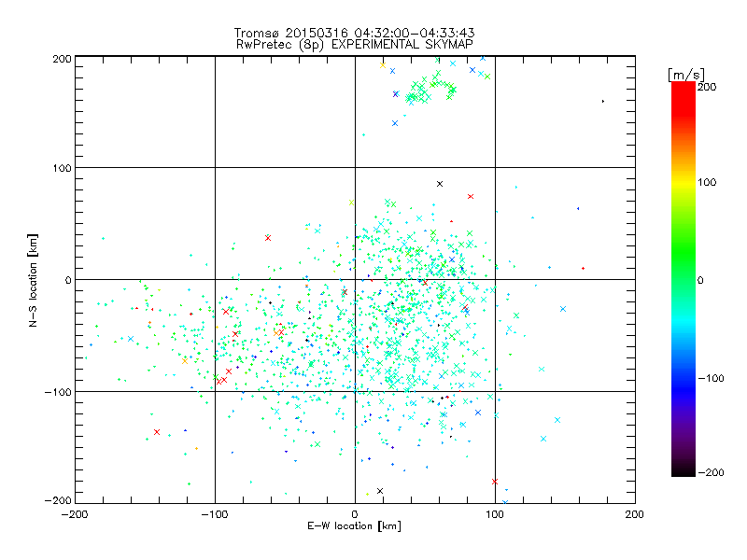This screenshot has width=747, height=560.
Task: Pick the yellow band of the velocity colorbar
Action: [684, 182]
